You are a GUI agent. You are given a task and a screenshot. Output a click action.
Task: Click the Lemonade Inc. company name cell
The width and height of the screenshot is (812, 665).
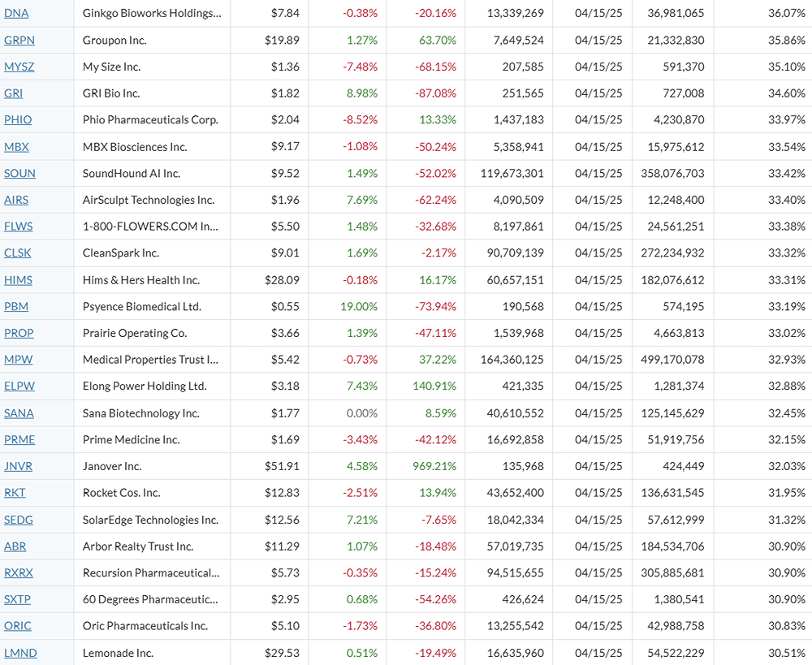(x=119, y=653)
